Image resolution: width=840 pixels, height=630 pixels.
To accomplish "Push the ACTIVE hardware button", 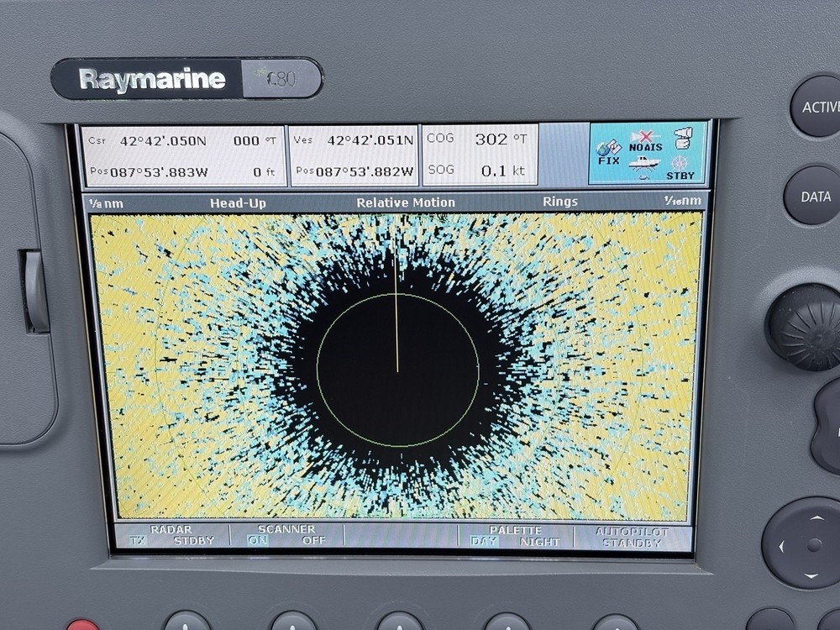I will 818,107.
